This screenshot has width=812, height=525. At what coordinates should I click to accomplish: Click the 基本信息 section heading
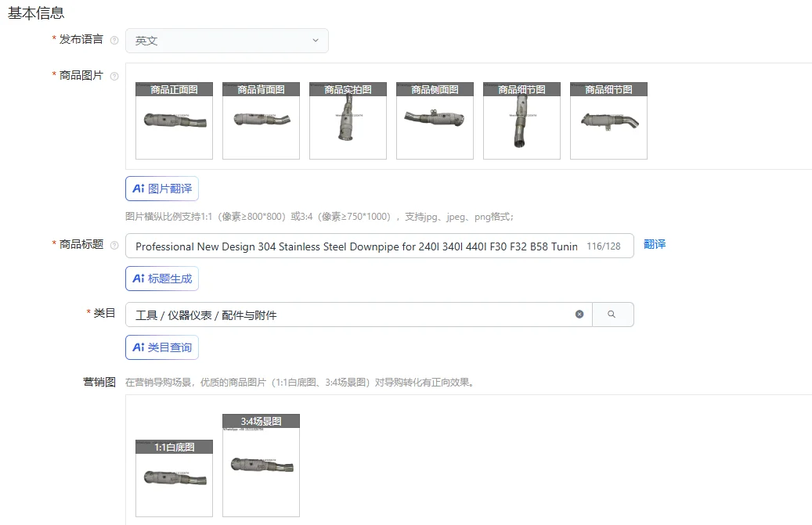(x=36, y=13)
